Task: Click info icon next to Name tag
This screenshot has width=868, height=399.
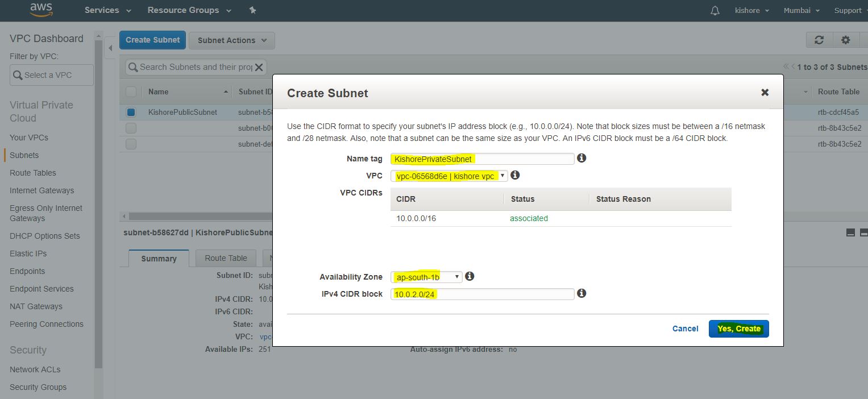Action: pos(582,158)
